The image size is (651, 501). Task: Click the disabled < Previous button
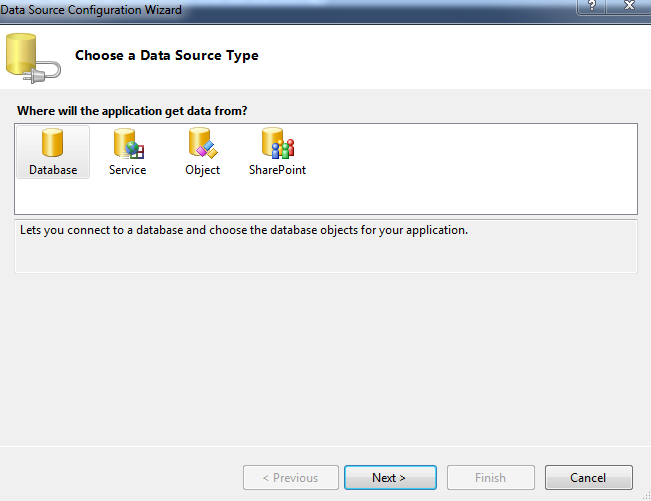coord(291,478)
